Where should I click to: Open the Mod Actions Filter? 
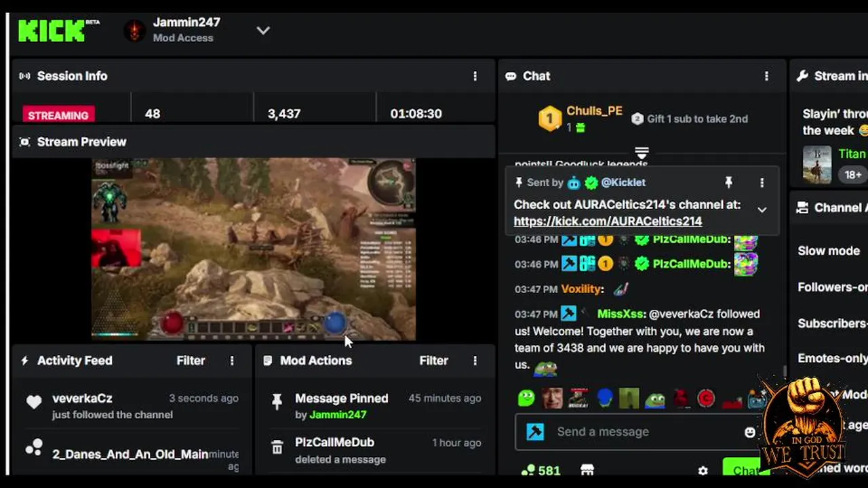pos(433,361)
